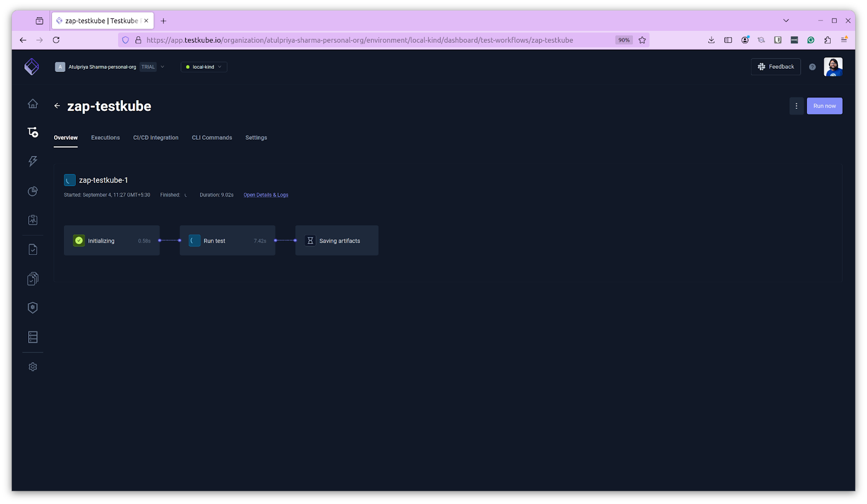Image resolution: width=867 pixels, height=504 pixels.
Task: Open the Home dashboard sidebar icon
Action: pos(33,103)
